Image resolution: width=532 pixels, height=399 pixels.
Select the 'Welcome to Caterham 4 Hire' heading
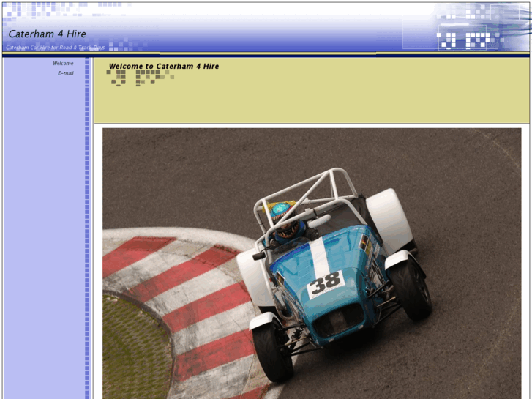163,67
